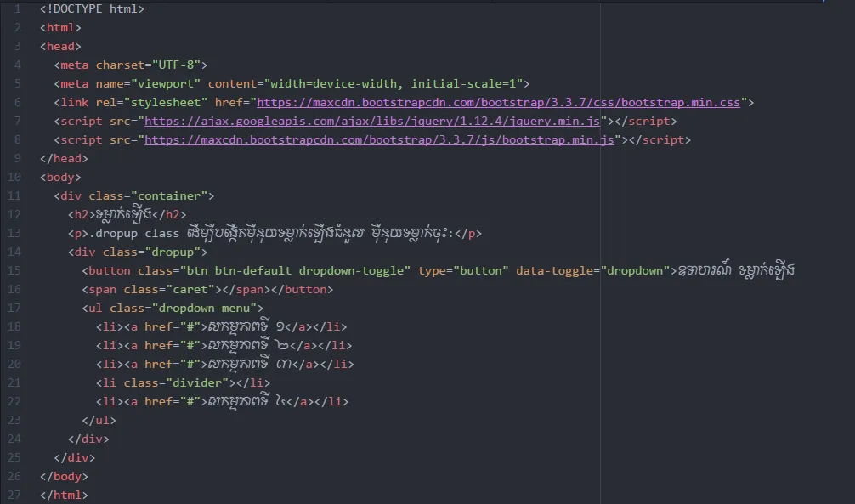This screenshot has width=855, height=504.
Task: Click line number 6 in gutter
Action: (18, 103)
